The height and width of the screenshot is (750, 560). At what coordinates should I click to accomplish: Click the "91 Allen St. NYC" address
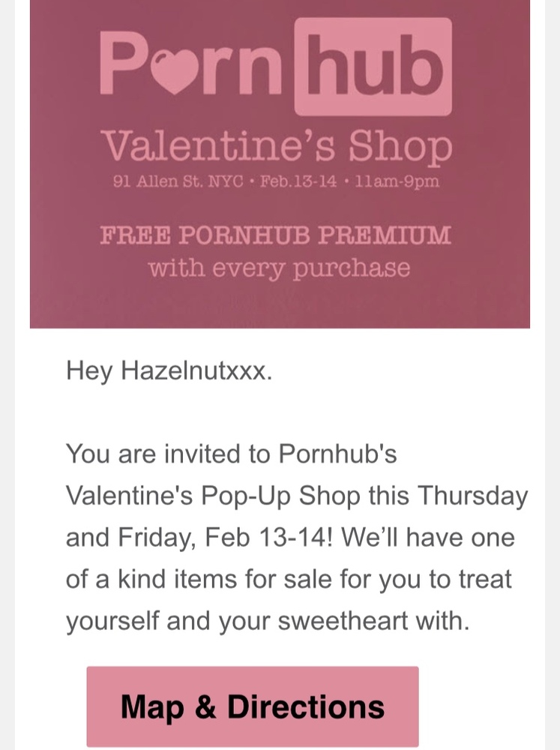(x=181, y=183)
